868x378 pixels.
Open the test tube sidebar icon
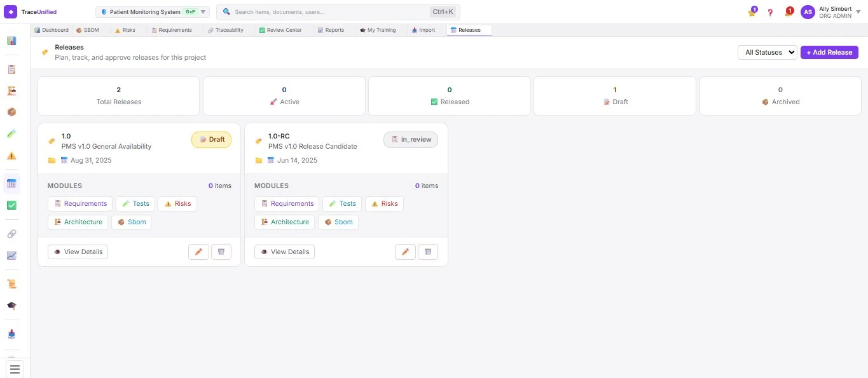click(x=11, y=134)
